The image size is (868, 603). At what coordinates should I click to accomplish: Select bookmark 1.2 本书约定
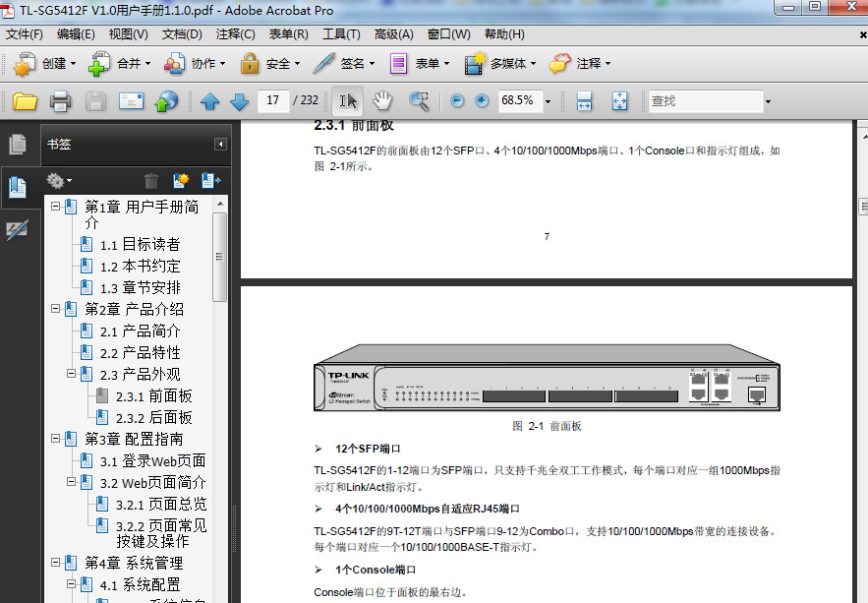click(x=140, y=266)
